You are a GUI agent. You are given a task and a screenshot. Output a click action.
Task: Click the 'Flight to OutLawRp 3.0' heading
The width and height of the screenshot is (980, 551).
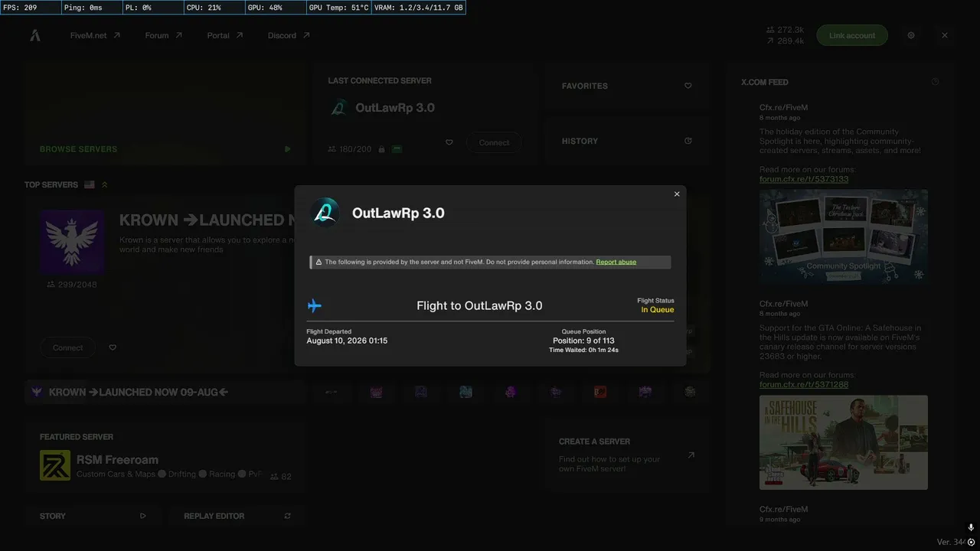pyautogui.click(x=479, y=305)
